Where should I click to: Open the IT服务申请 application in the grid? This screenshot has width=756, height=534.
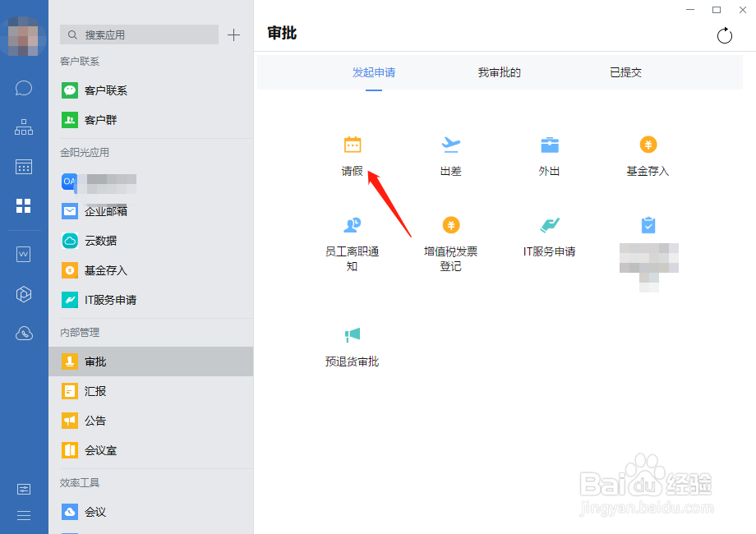coord(549,238)
